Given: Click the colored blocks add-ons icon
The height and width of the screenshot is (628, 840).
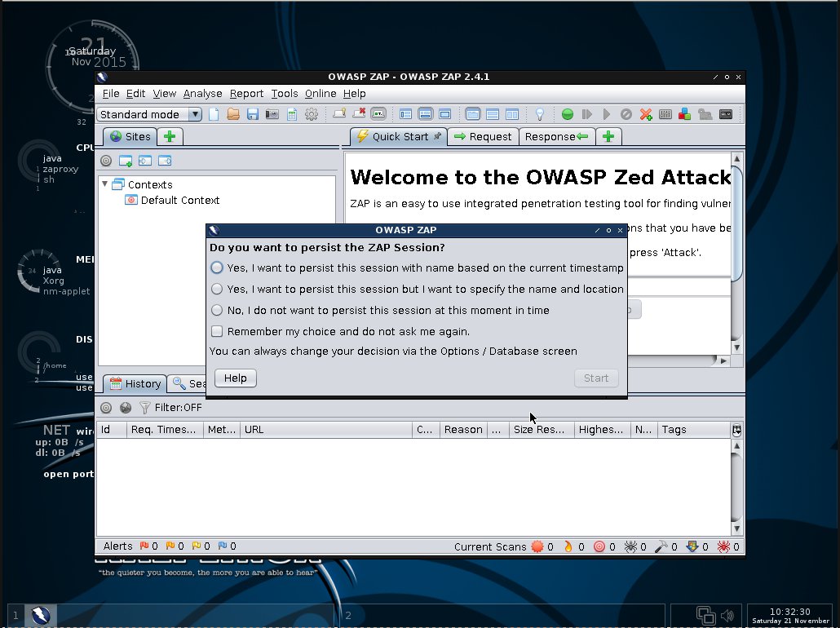Looking at the screenshot, I should [685, 114].
